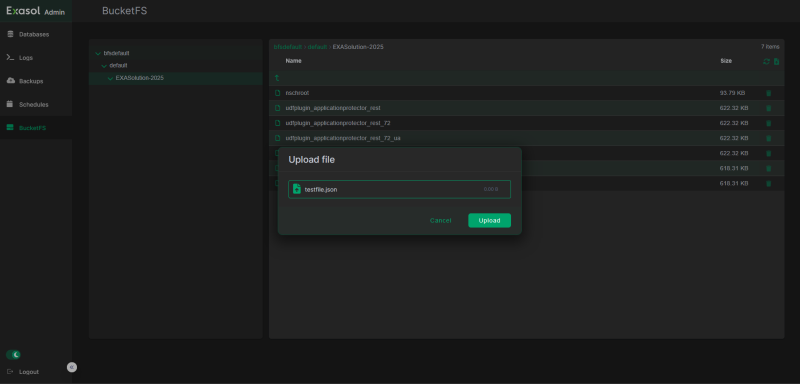Click the BucketFS page heading
Viewport: 800px width, 384px height.
(x=124, y=11)
